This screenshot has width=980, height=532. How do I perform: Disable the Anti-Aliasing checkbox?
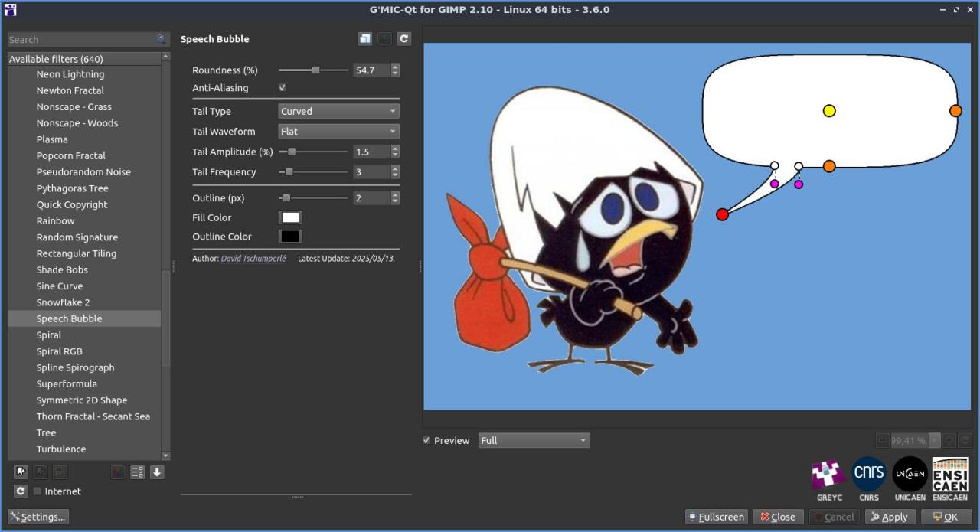[282, 88]
